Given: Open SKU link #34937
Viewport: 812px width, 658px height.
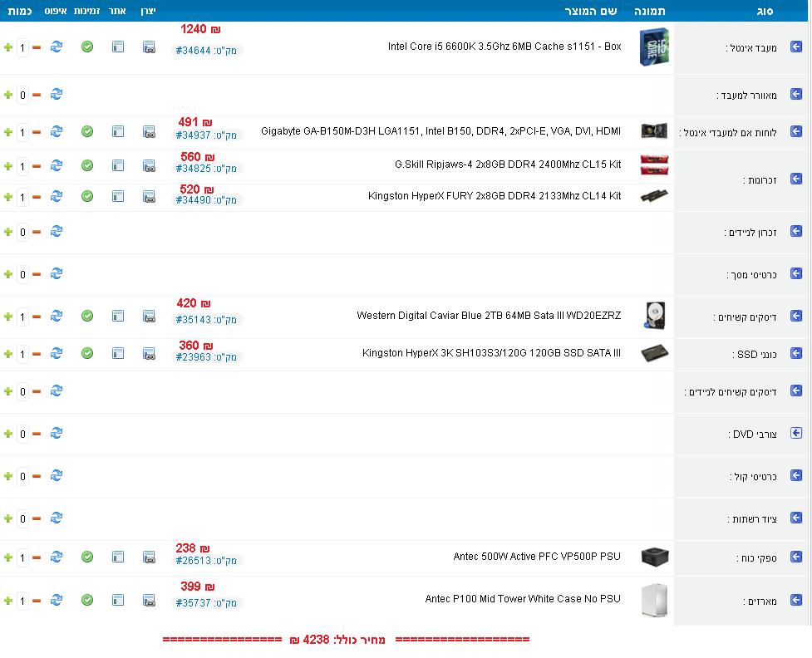Looking at the screenshot, I should pos(207,135).
